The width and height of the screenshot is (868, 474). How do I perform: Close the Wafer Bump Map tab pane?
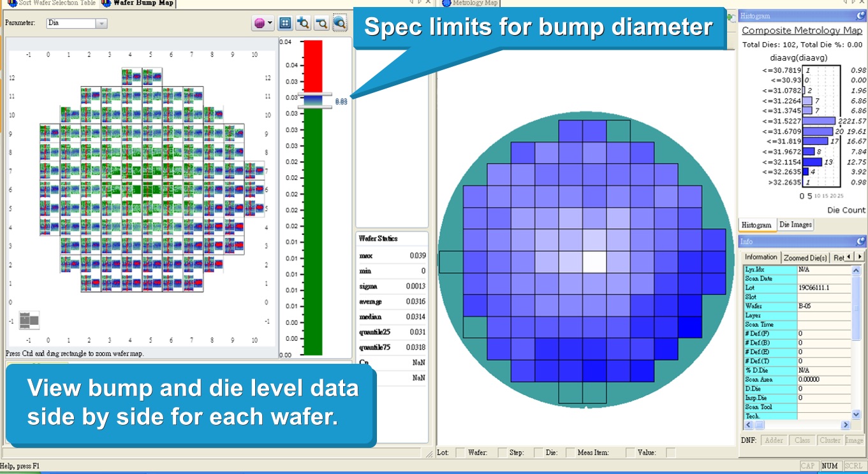pyautogui.click(x=428, y=3)
